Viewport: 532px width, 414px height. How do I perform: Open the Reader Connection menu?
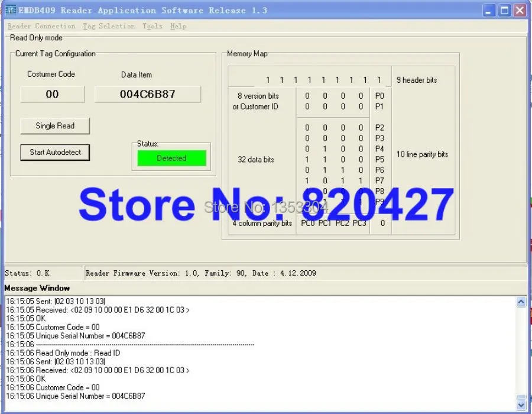point(41,26)
